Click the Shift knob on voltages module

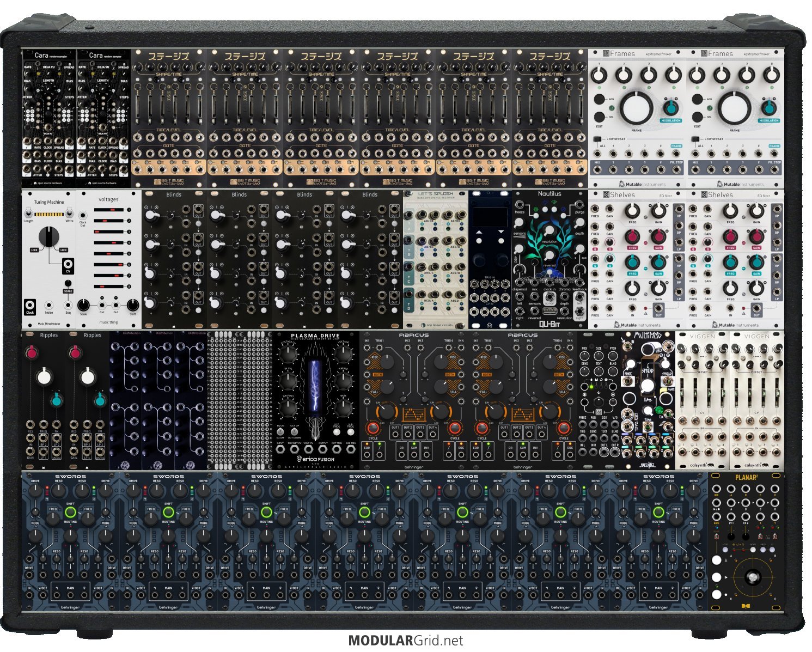pyautogui.click(x=133, y=305)
